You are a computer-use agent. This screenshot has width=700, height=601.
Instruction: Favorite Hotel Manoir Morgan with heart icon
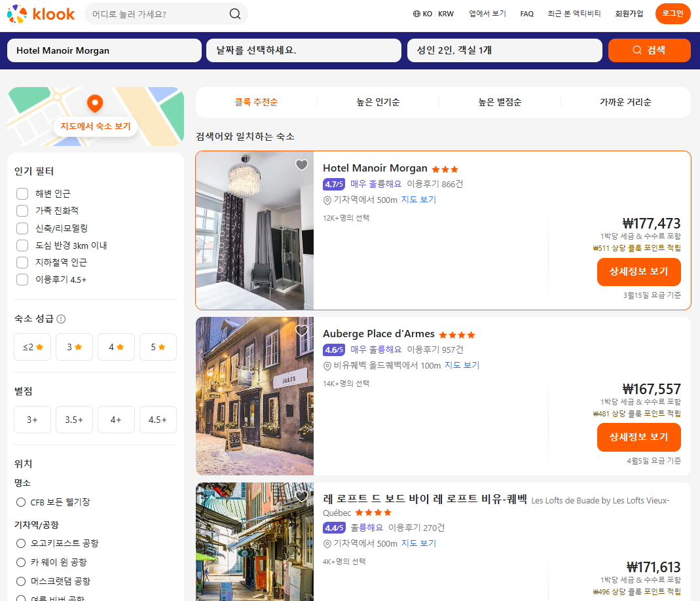point(302,164)
